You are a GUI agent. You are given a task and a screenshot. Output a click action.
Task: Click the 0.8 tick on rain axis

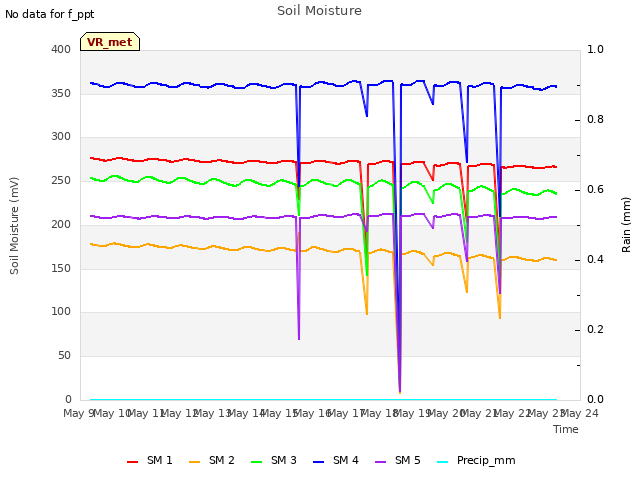coord(595,120)
